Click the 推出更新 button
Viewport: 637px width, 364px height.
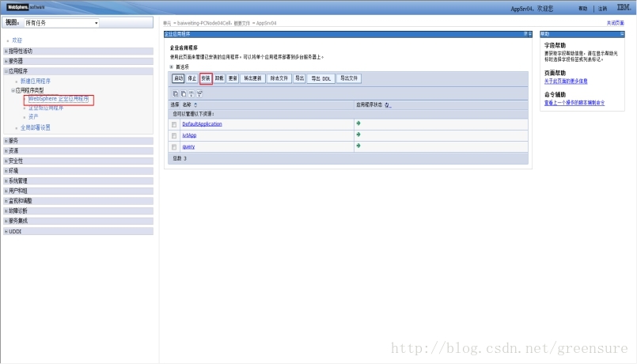[x=252, y=78]
